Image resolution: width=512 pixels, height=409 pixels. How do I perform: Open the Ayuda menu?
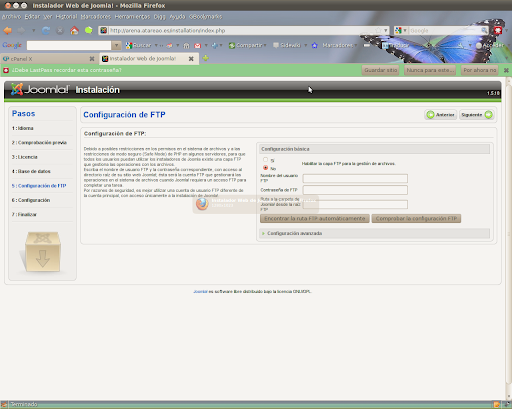177,17
